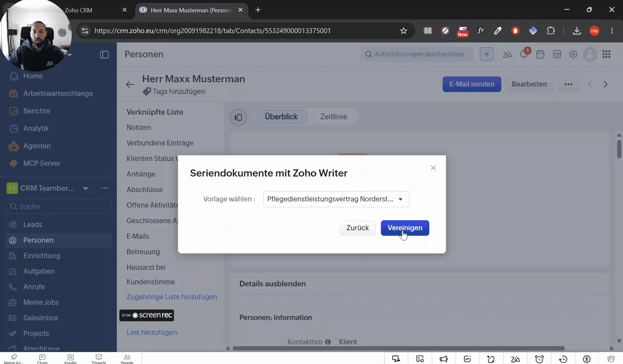This screenshot has height=364, width=623.
Task: Select Hausarzt bei in the linked list
Action: [x=146, y=267]
